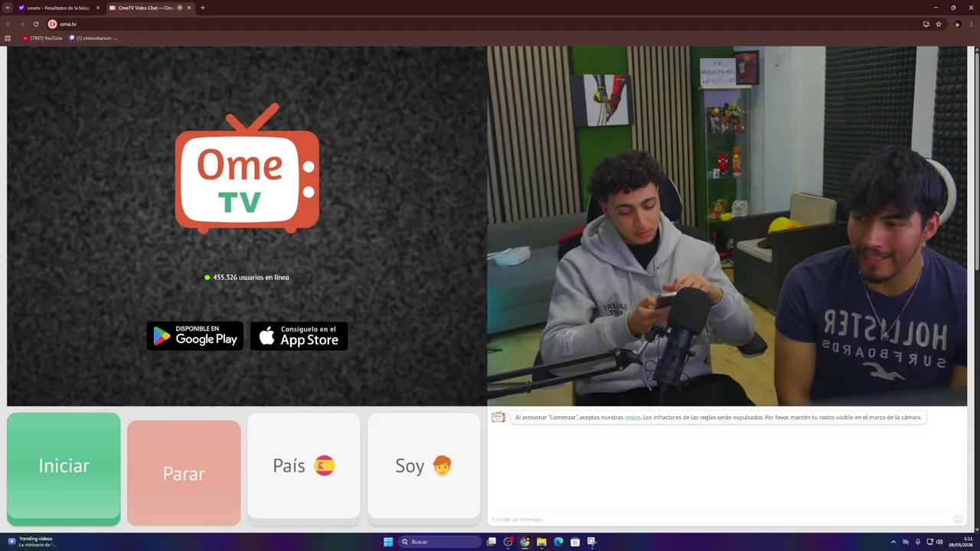Open the clock showing 1:11
Viewport: 980px width, 551px height.
tap(960, 542)
